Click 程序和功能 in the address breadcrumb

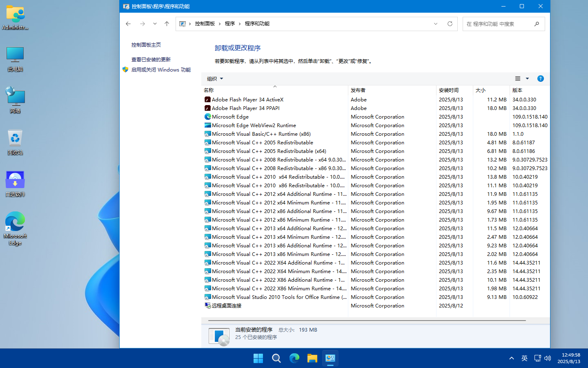(257, 24)
